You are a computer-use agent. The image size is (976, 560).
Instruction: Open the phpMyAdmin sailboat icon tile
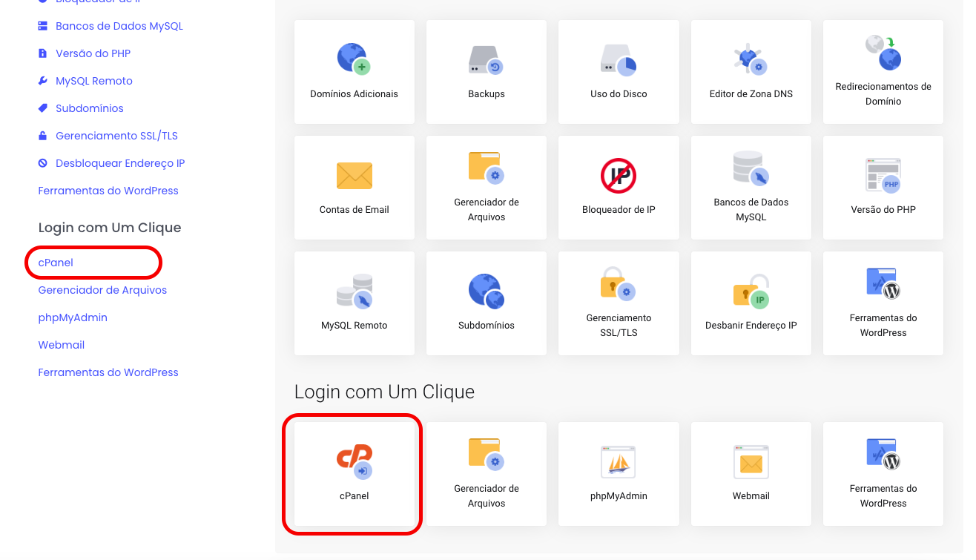pos(618,474)
